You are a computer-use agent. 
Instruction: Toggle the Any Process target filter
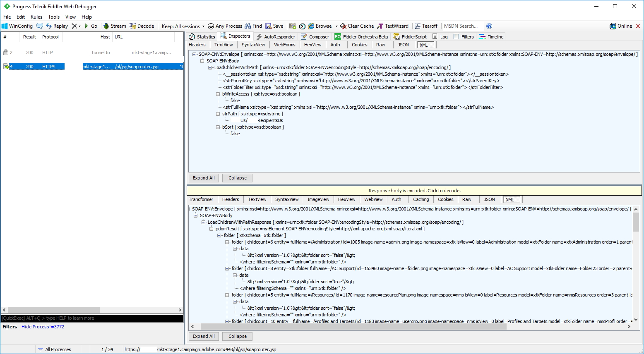click(225, 26)
